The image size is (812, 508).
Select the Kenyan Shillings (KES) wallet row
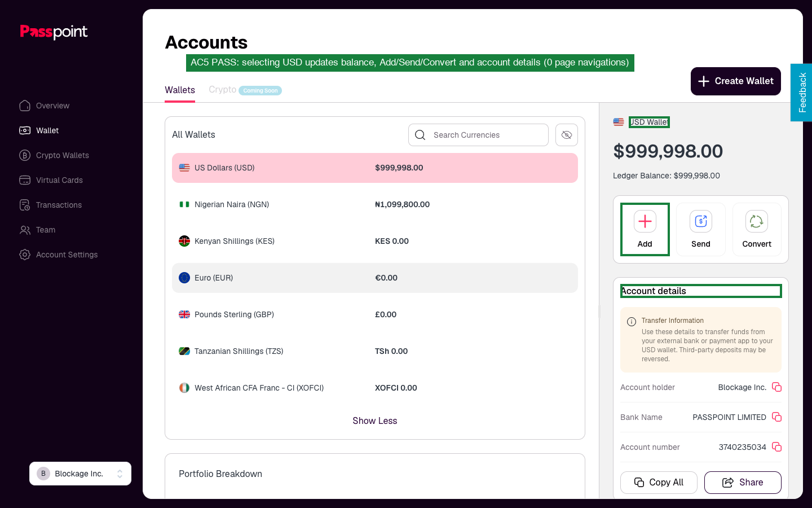[x=375, y=241]
